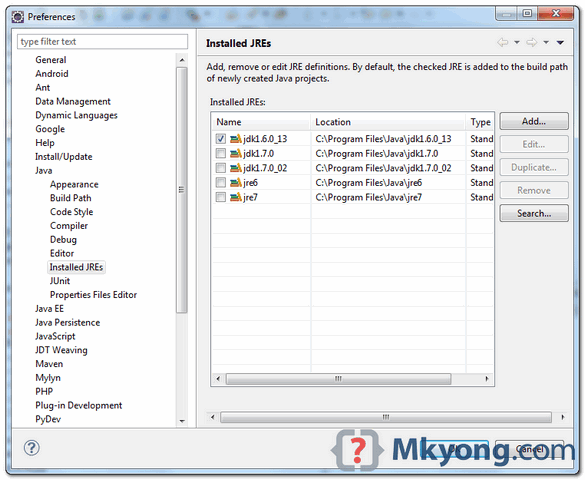The height and width of the screenshot is (480, 585).
Task: Click the Location column header
Action: pyautogui.click(x=388, y=122)
